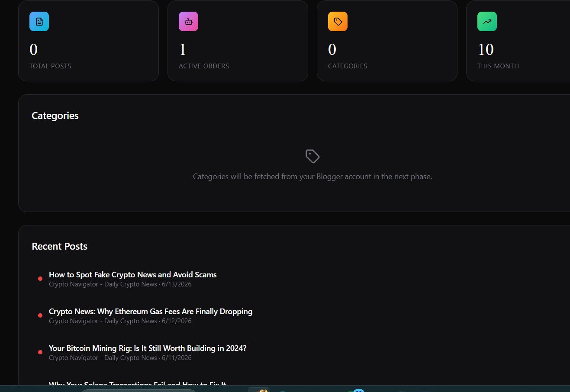Click the blue document icon on Total Posts card

click(x=39, y=21)
